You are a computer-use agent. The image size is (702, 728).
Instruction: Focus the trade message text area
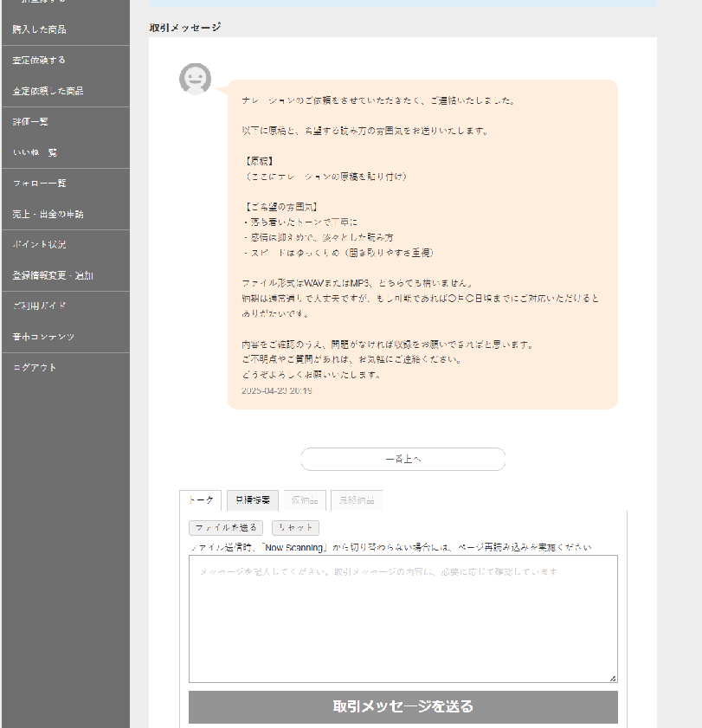point(403,618)
